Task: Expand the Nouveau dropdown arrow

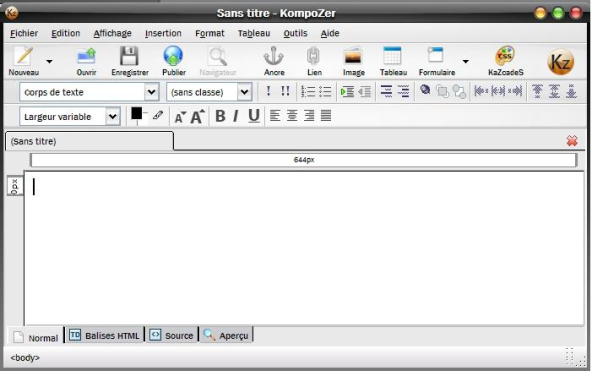Action: [49, 62]
